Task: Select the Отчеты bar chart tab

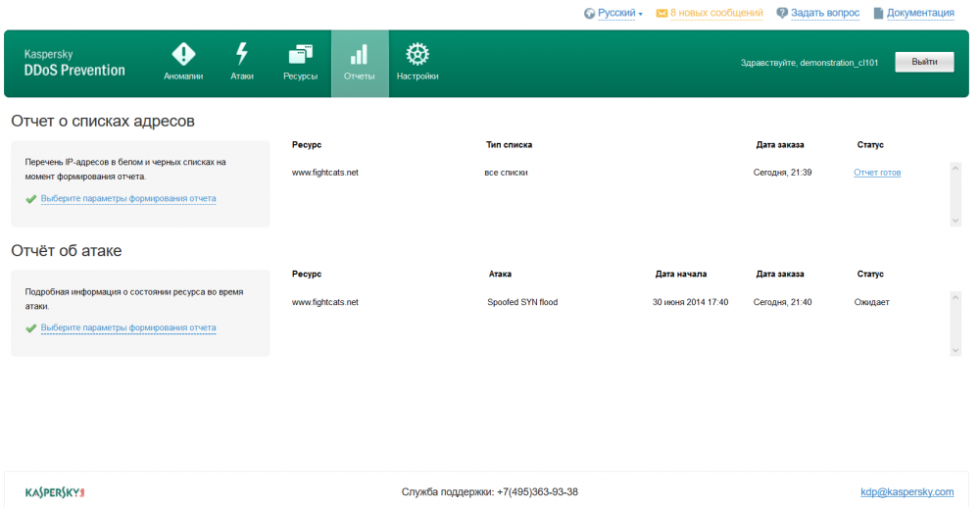Action: coord(360,63)
